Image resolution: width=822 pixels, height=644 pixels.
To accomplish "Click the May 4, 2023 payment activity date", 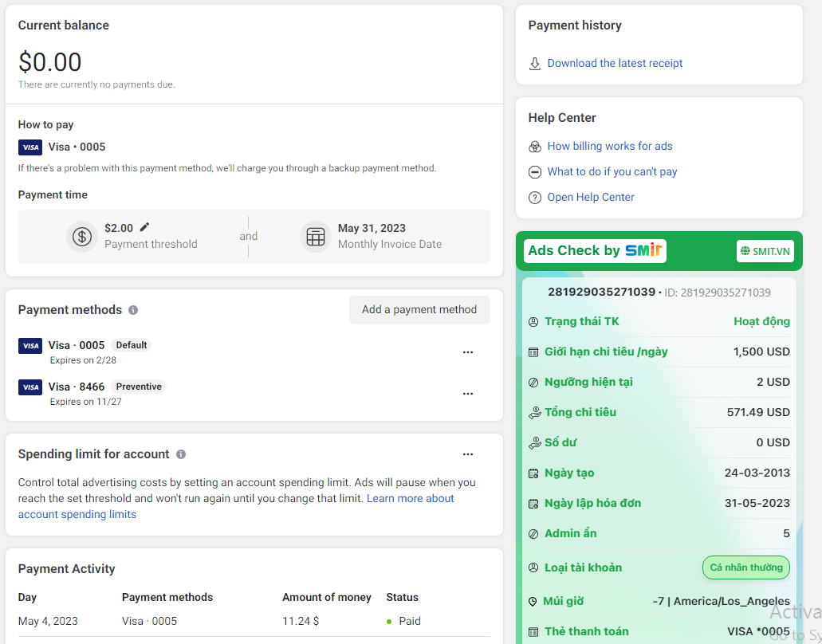I will point(48,622).
